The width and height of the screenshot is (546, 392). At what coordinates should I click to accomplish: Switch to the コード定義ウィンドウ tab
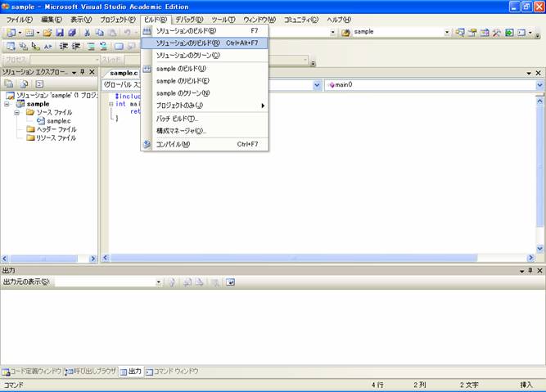click(31, 371)
